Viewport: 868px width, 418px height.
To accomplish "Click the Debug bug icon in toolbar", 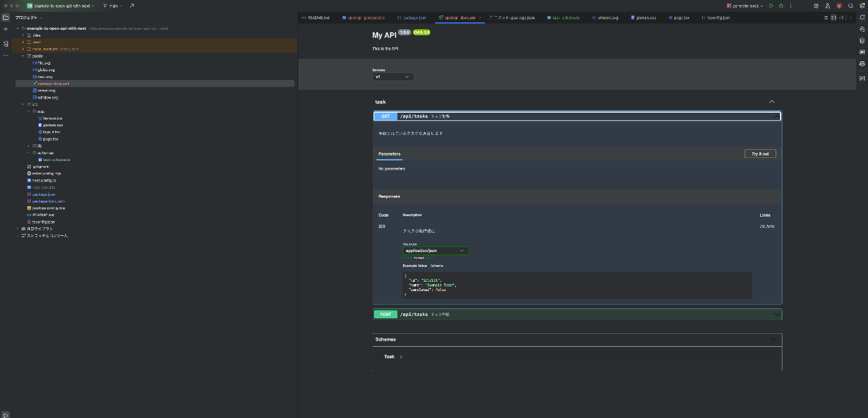I will 781,6.
